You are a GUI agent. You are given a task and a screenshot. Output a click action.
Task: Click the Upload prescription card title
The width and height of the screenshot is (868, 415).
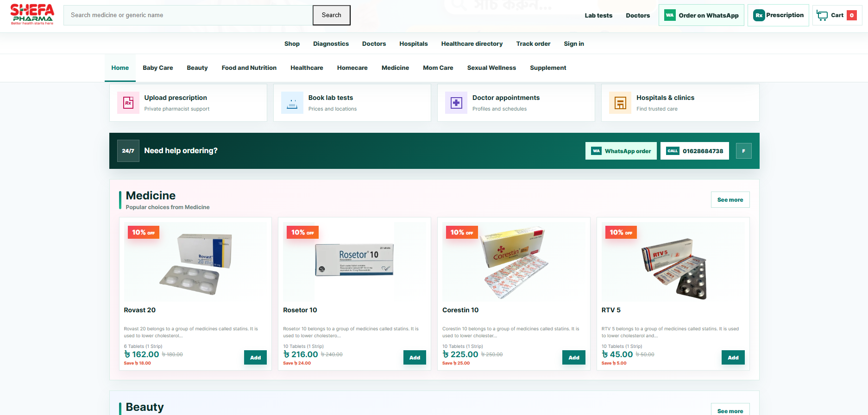176,98
